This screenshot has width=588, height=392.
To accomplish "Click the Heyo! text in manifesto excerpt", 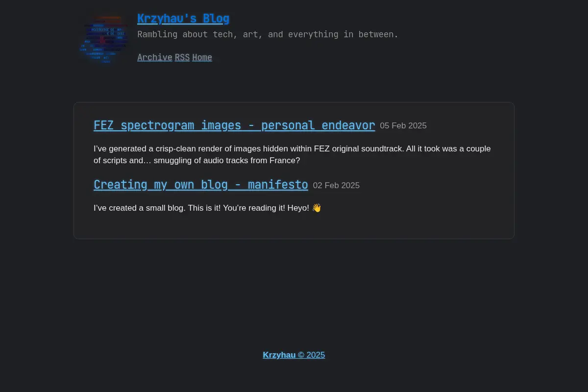I will (x=298, y=208).
